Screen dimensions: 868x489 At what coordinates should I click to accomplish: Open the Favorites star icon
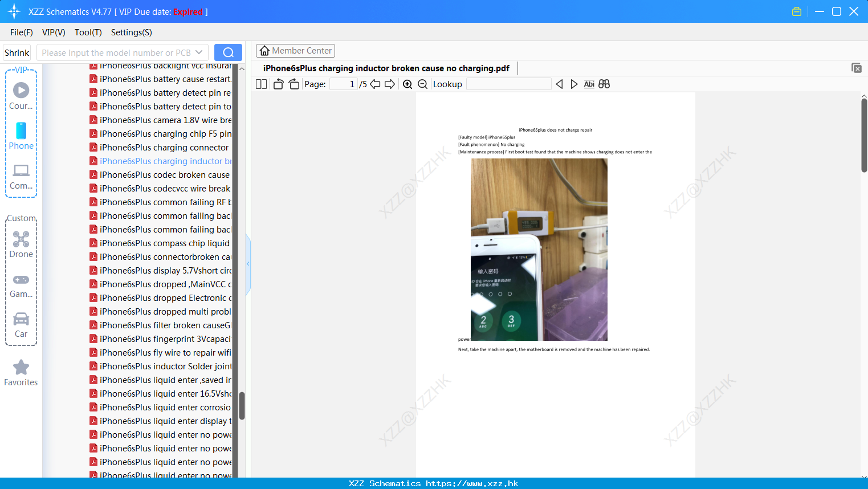pyautogui.click(x=21, y=367)
